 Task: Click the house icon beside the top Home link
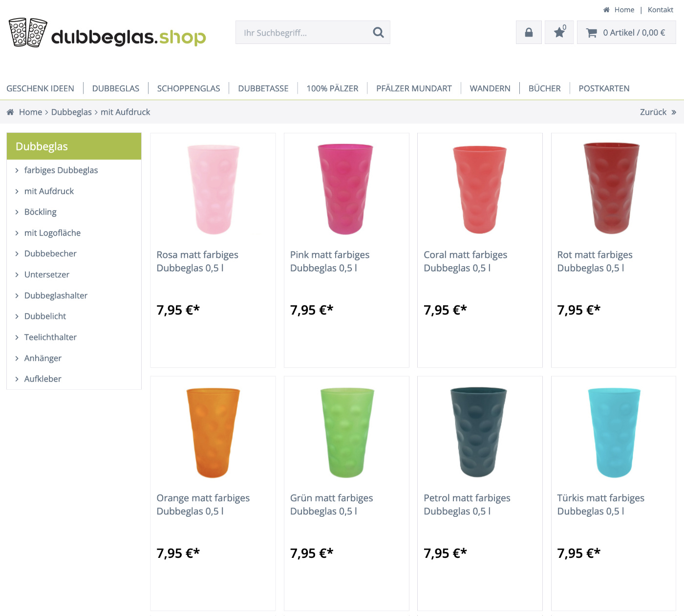[x=606, y=10]
